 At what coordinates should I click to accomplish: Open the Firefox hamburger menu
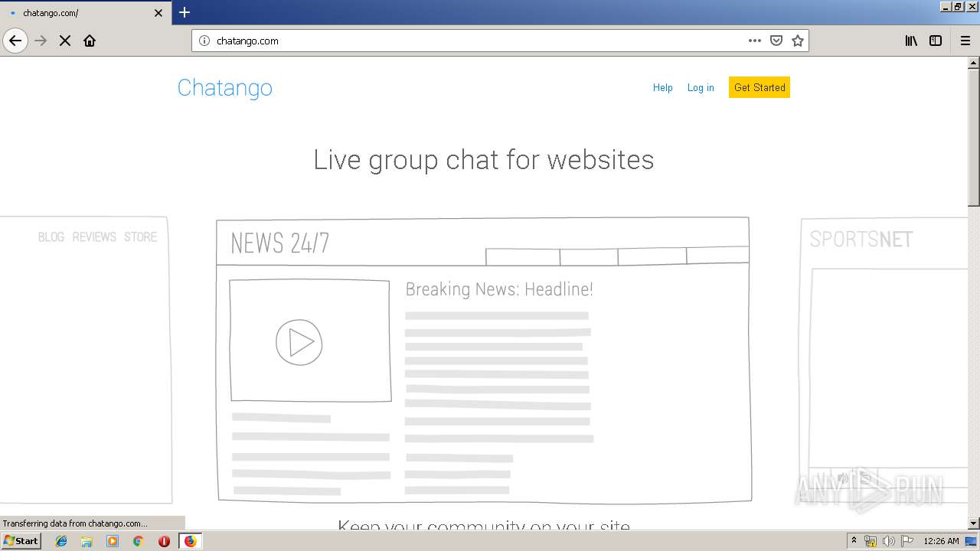coord(965,41)
